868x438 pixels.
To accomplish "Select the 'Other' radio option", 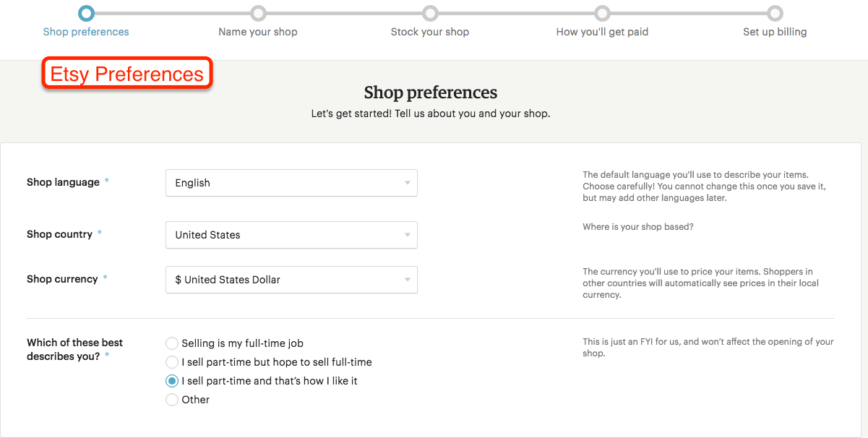I will 172,400.
